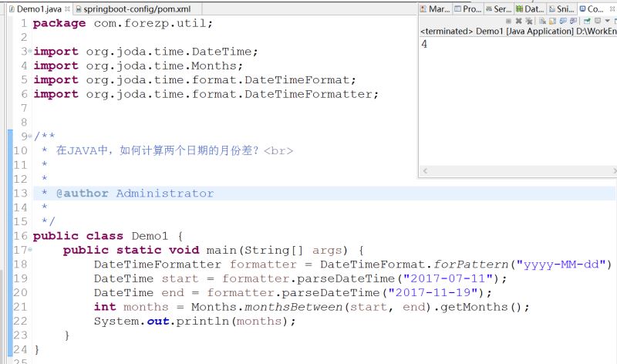Click Remove All Terminated Launches icon
617x364 pixels.
[x=529, y=21]
